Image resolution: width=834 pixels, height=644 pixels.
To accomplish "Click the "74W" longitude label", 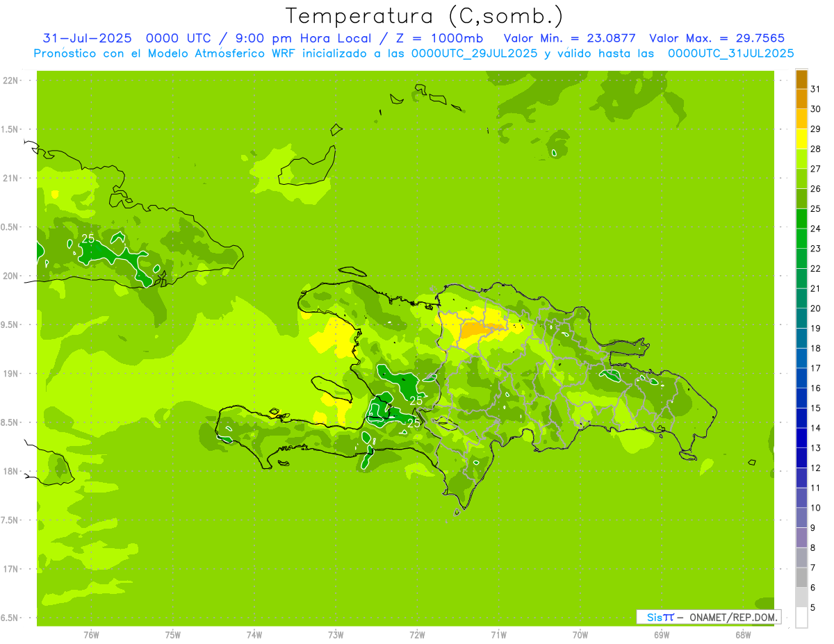I will click(x=254, y=635).
